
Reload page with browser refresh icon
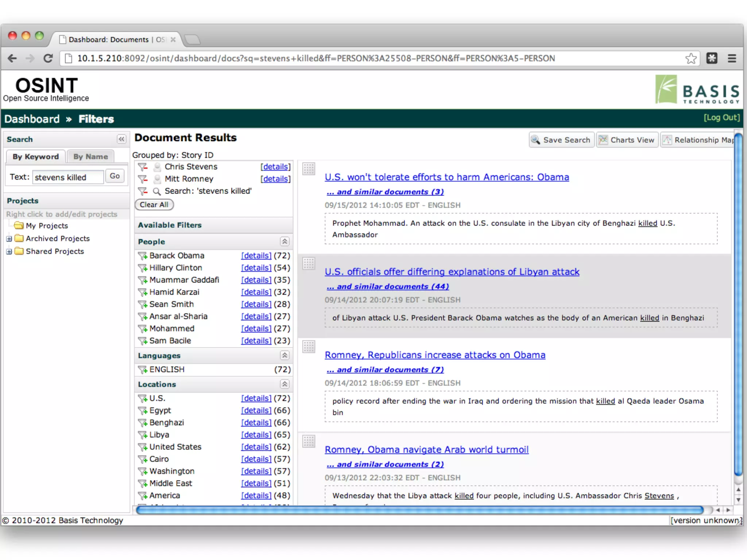click(48, 58)
